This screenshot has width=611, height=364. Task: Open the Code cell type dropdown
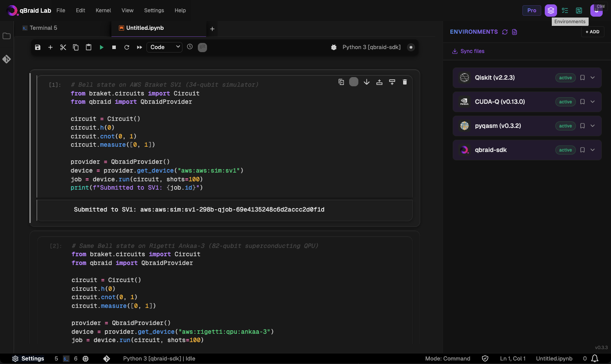164,47
